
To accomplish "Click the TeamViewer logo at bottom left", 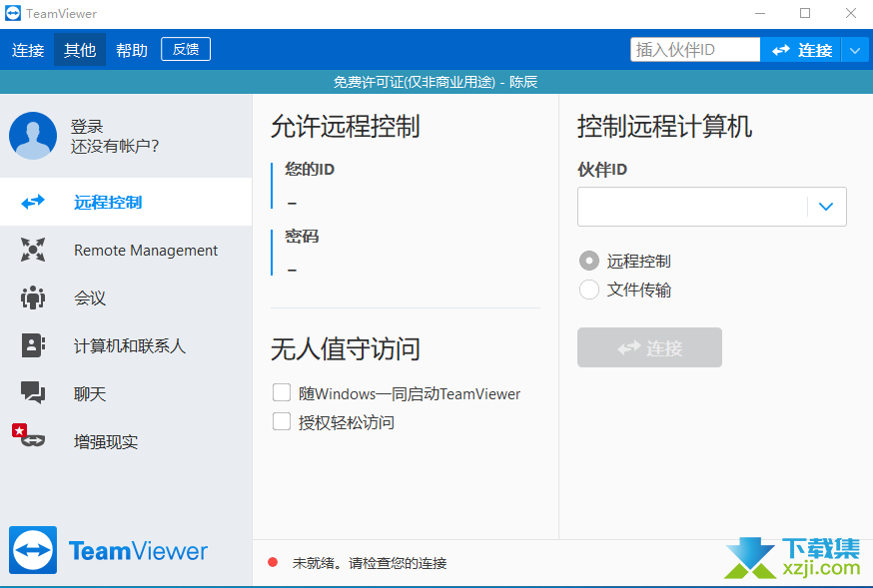I will (x=108, y=550).
